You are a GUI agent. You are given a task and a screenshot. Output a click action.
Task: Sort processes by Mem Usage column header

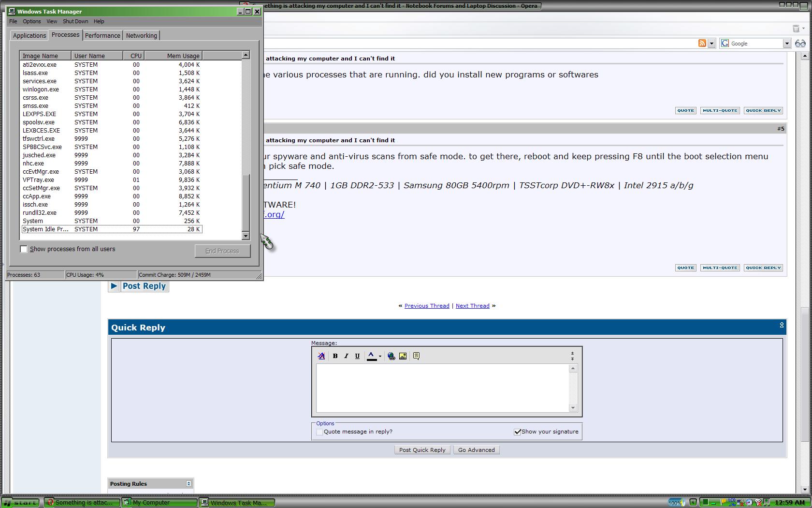173,56
